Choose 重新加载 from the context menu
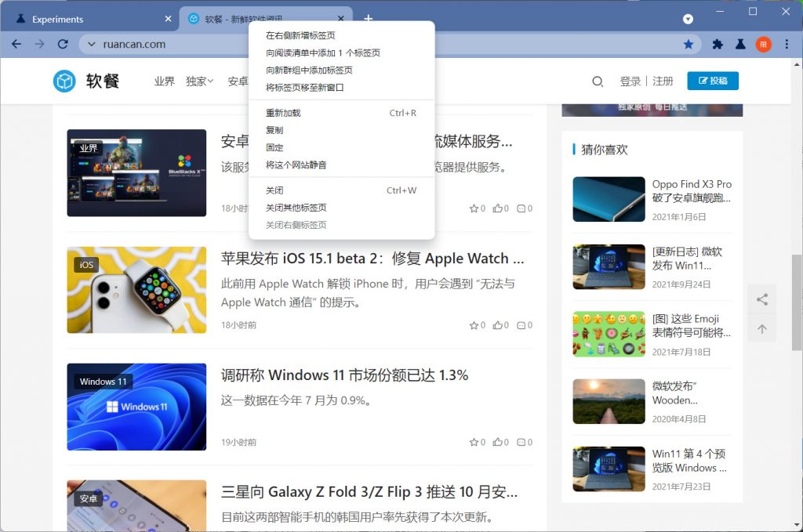 click(x=283, y=113)
